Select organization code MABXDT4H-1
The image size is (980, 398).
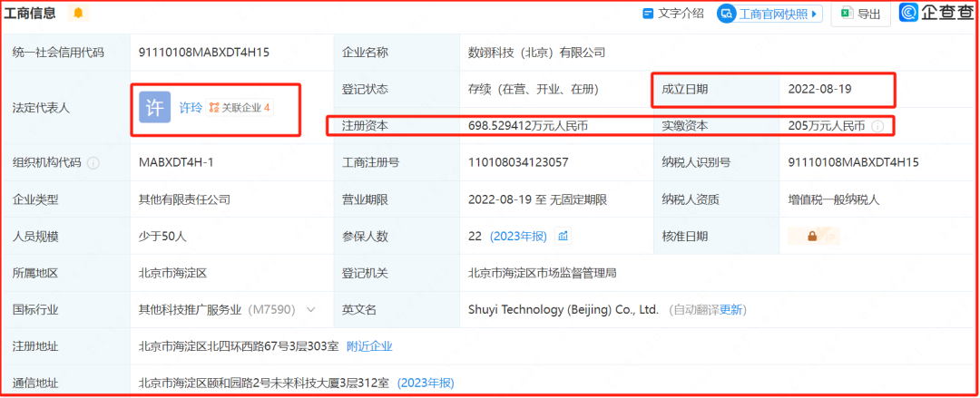tap(176, 163)
